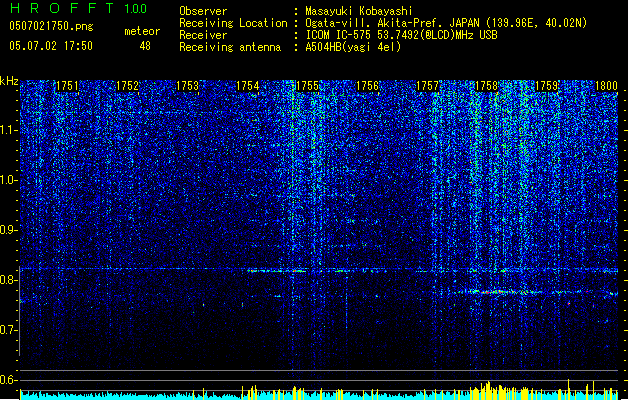Click the 1755 time marker
This screenshot has height=400, width=629.
307,86
